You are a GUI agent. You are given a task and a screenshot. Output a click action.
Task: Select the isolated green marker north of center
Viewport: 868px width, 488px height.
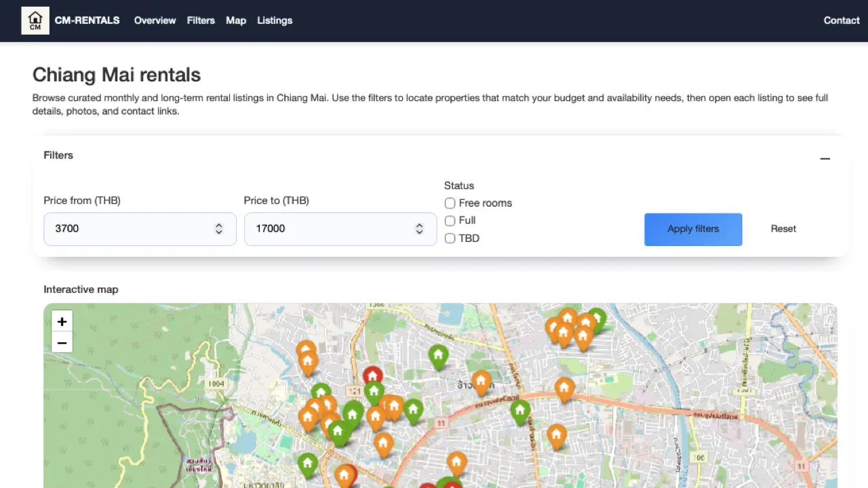point(438,354)
